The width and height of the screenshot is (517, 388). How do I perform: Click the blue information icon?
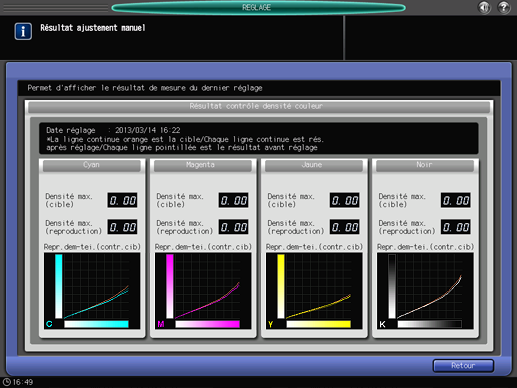coord(23,31)
